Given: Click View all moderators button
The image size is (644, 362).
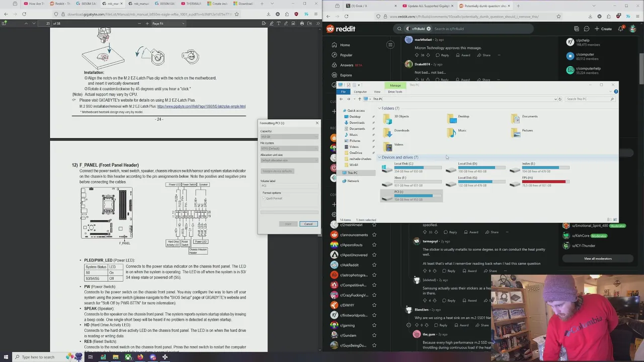Looking at the screenshot, I should click(598, 258).
